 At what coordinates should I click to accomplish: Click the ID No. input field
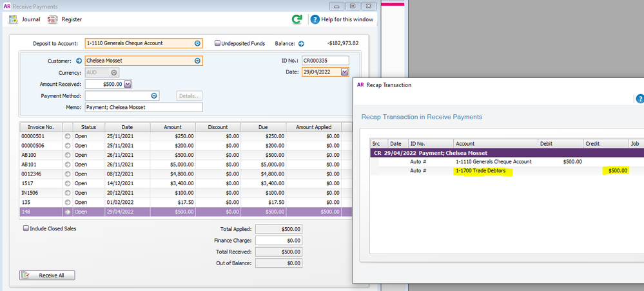click(325, 61)
